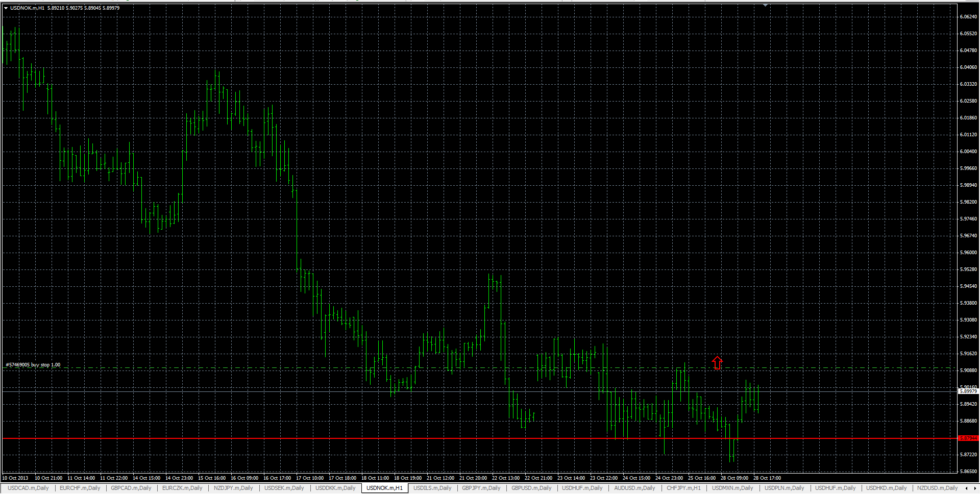Click price label 5.87220 on axis

[x=968, y=455]
